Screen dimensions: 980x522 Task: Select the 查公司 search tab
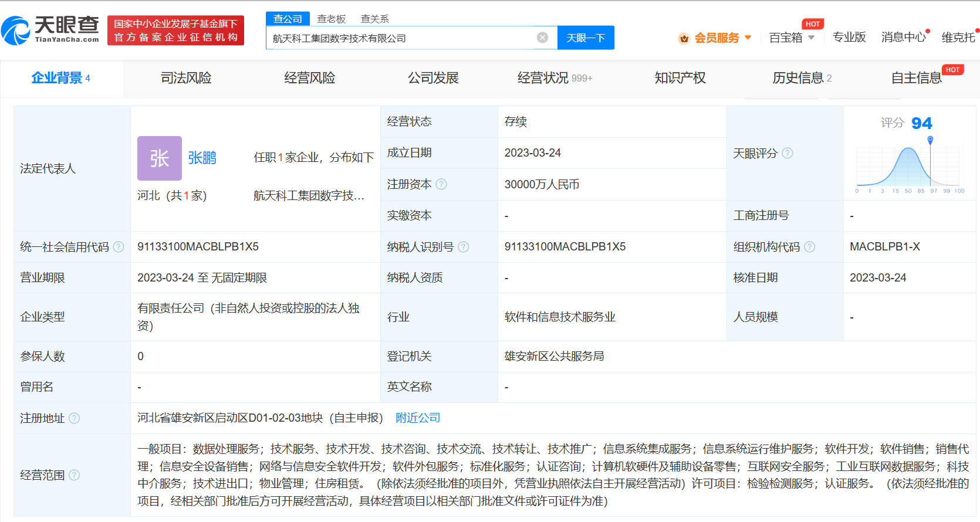pos(288,19)
